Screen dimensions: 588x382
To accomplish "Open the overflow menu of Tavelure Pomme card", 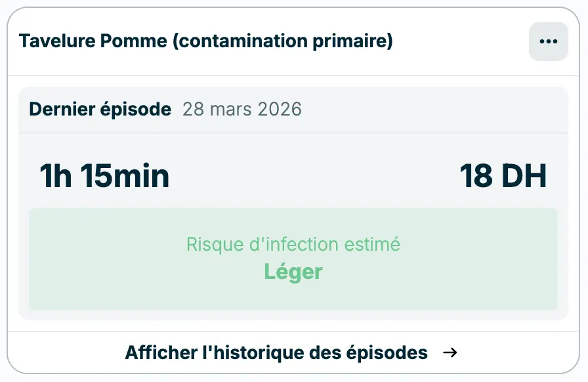I will 549,41.
